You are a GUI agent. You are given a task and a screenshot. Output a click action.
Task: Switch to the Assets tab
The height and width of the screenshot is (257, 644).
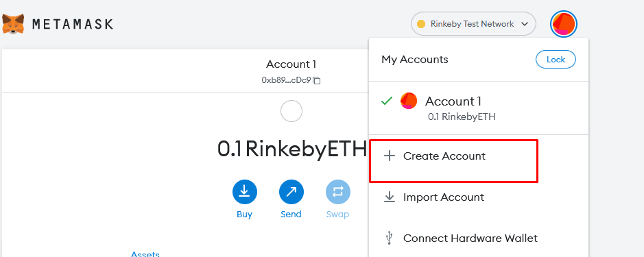[145, 254]
